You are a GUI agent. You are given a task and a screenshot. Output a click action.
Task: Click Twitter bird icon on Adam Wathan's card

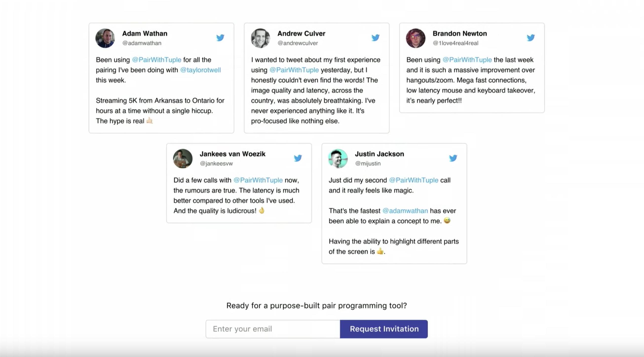(x=220, y=38)
